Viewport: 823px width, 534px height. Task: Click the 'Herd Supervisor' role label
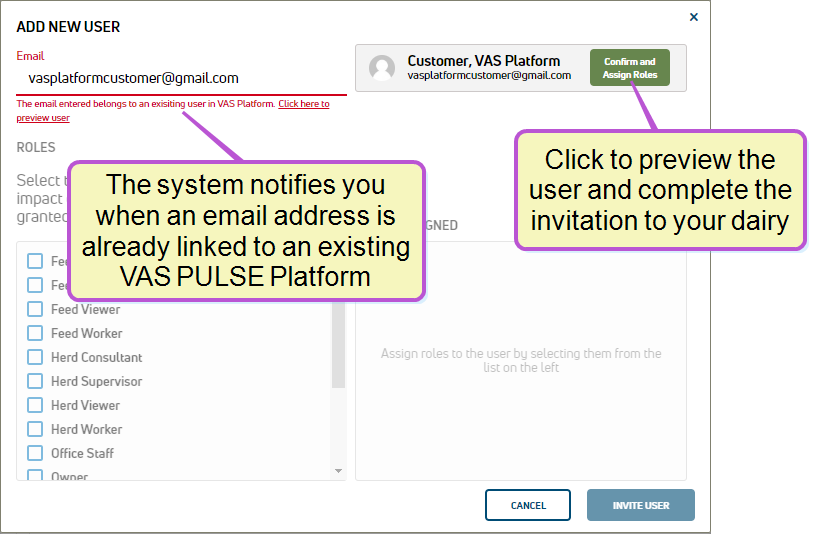(97, 381)
